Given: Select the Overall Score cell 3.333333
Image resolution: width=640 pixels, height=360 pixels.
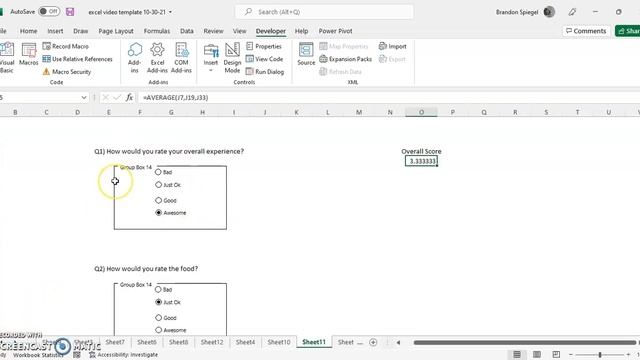Looking at the screenshot, I should [x=421, y=161].
